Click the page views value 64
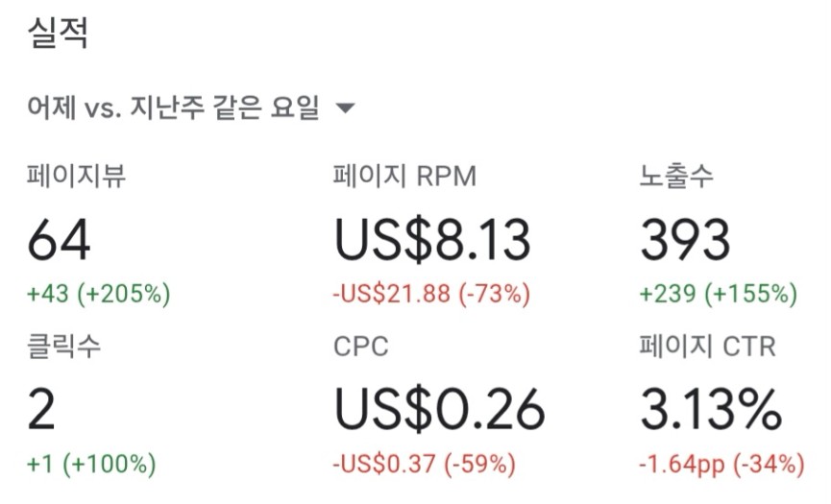This screenshot has width=831, height=504. [x=59, y=240]
